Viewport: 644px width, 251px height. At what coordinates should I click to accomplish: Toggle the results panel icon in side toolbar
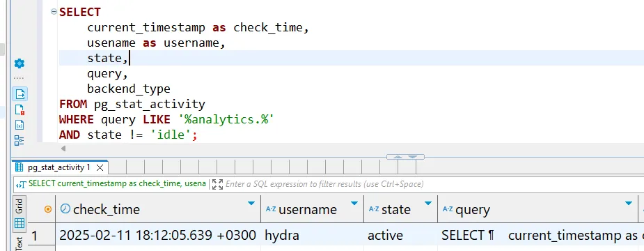click(x=19, y=94)
